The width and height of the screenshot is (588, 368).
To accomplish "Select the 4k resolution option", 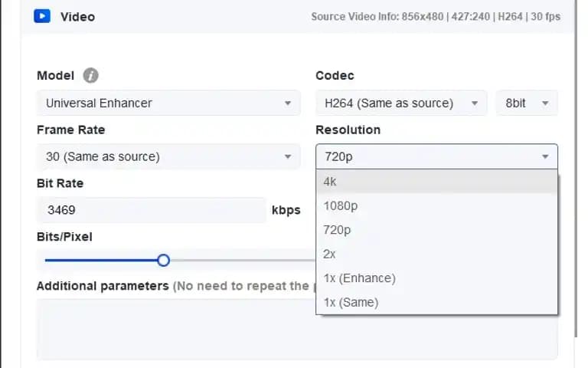I will click(x=436, y=182).
